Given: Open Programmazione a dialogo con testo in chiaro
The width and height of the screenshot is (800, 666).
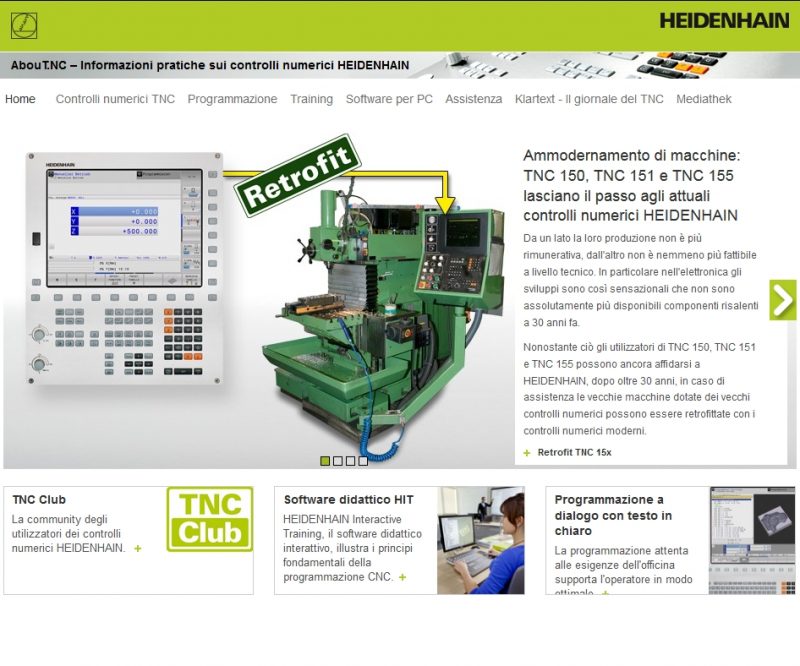Looking at the screenshot, I should click(613, 515).
